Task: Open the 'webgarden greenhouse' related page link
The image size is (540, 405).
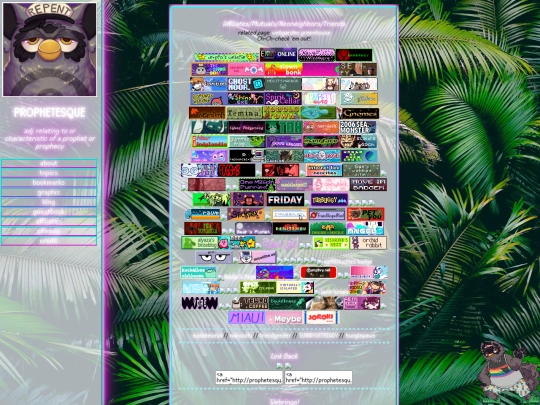Action: 301,33
